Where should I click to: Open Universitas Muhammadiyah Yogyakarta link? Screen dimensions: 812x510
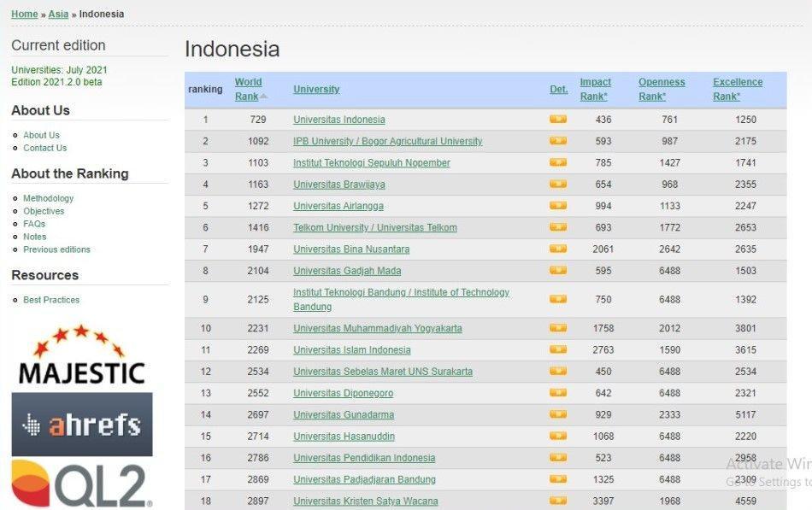point(378,328)
